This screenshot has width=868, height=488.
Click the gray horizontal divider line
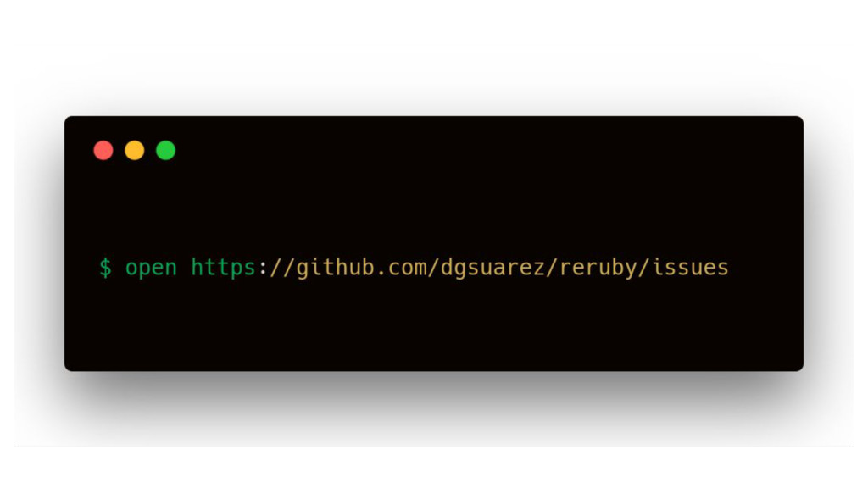click(434, 446)
